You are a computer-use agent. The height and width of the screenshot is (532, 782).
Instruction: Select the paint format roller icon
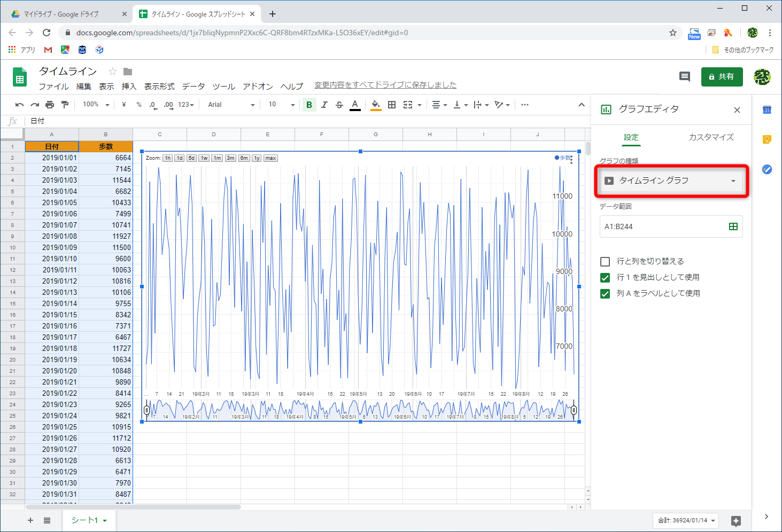65,105
